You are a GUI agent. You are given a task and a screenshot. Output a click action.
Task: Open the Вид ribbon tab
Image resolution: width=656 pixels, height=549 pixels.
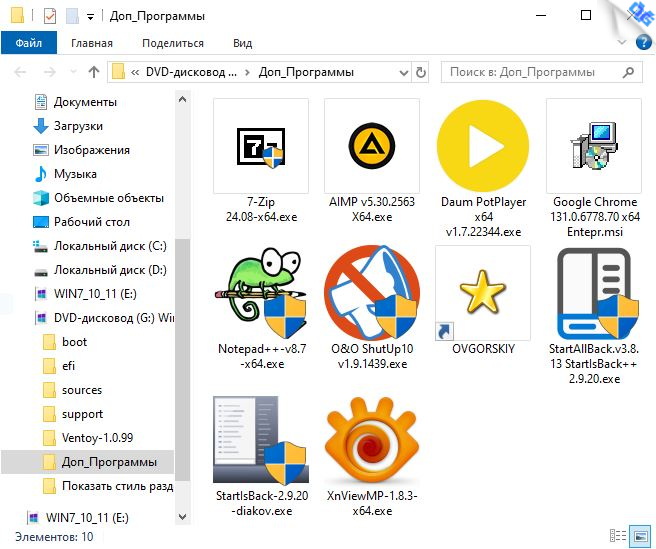[x=242, y=43]
